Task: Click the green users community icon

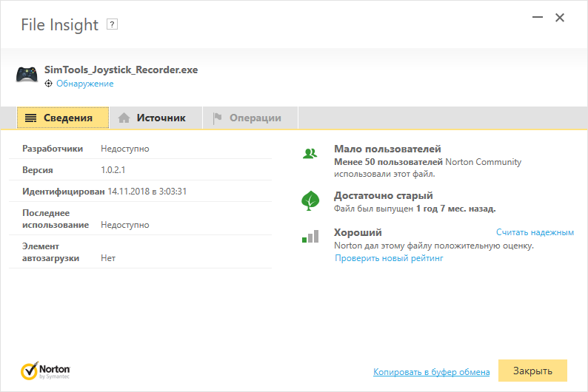Action: [310, 153]
